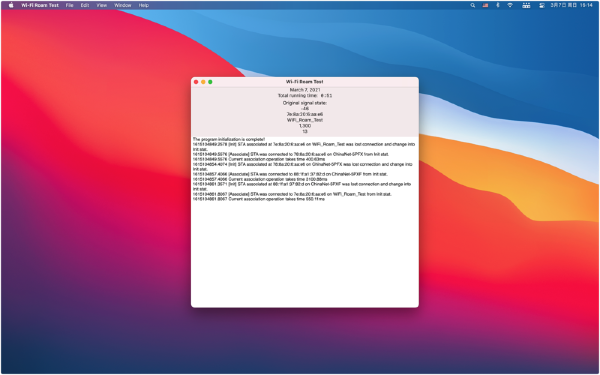
Task: Close the Wi-Fi Roam Test window
Action: [196, 82]
